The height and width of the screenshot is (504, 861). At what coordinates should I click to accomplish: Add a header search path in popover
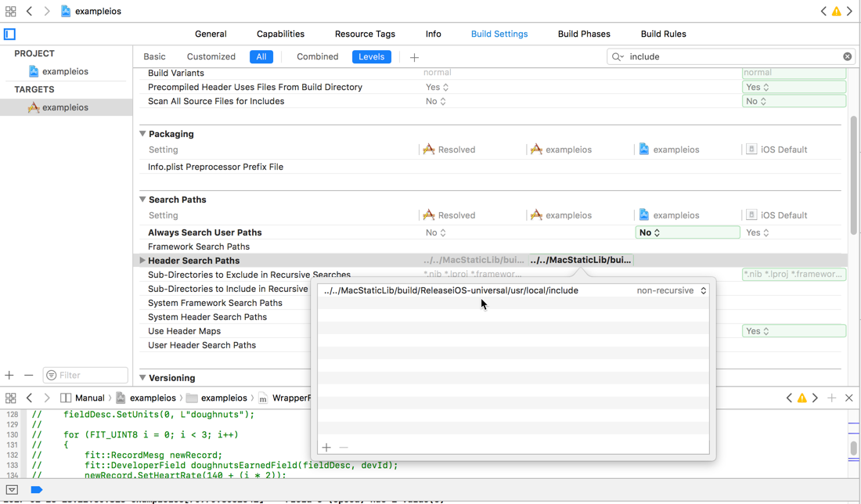tap(326, 448)
